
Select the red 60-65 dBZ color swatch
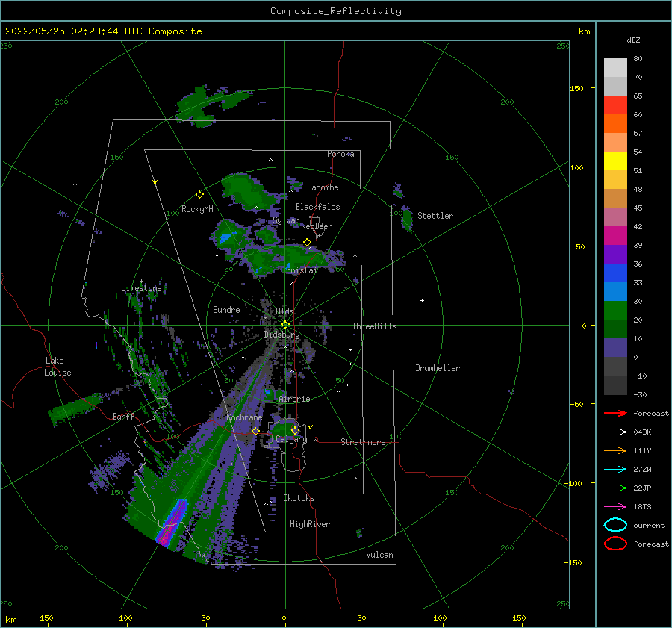click(615, 105)
